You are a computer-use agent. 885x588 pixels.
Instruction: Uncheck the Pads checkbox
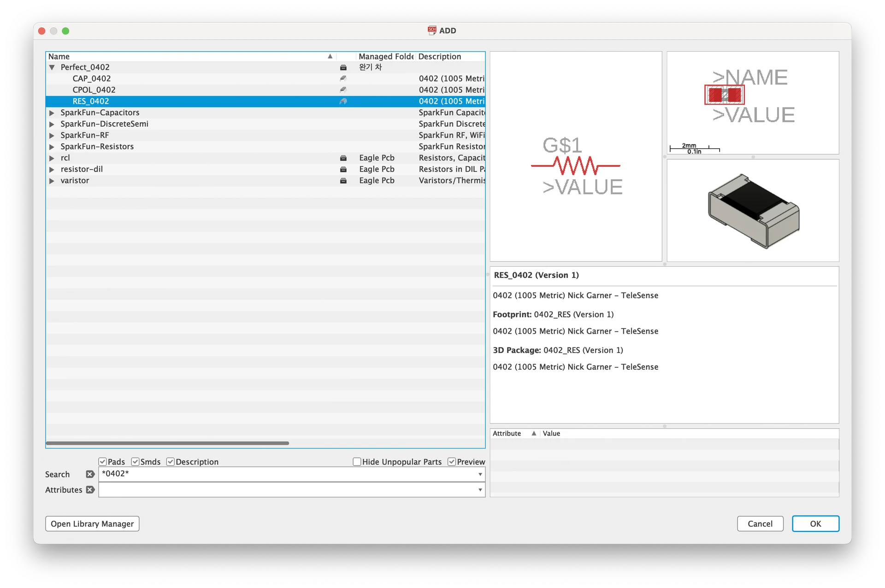pyautogui.click(x=103, y=462)
